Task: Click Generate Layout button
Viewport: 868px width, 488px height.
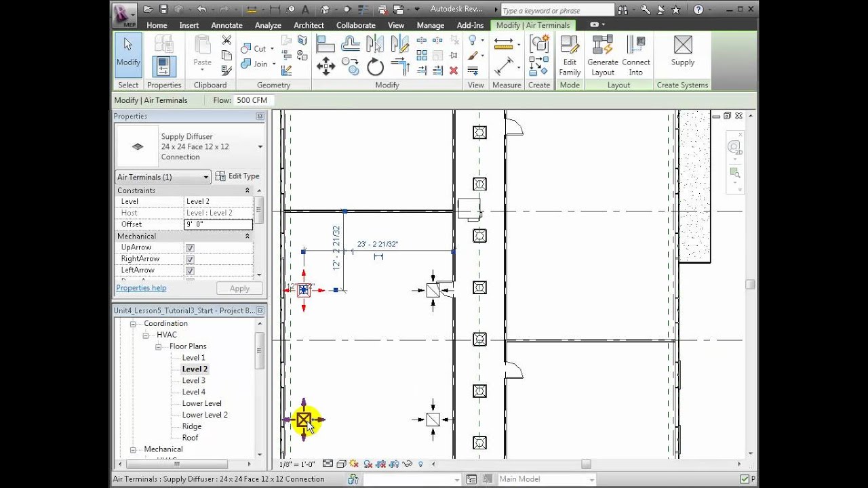Action: pos(602,56)
